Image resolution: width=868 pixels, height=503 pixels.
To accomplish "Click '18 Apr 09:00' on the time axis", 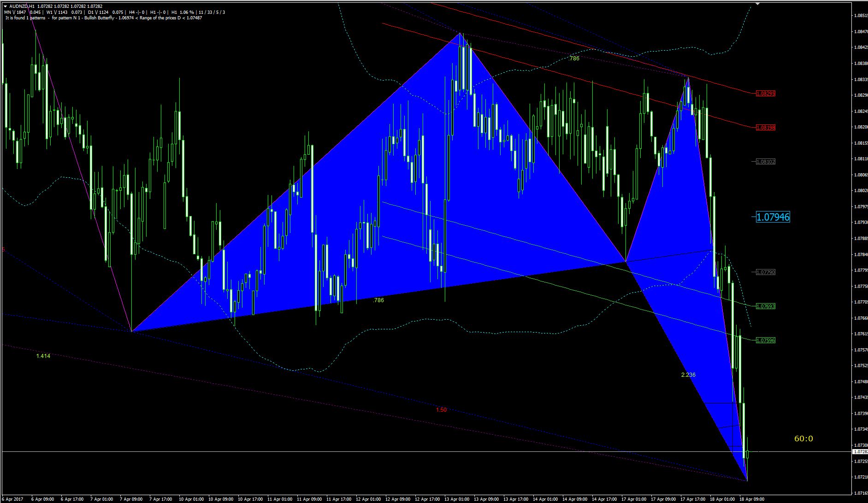I will pos(752,499).
